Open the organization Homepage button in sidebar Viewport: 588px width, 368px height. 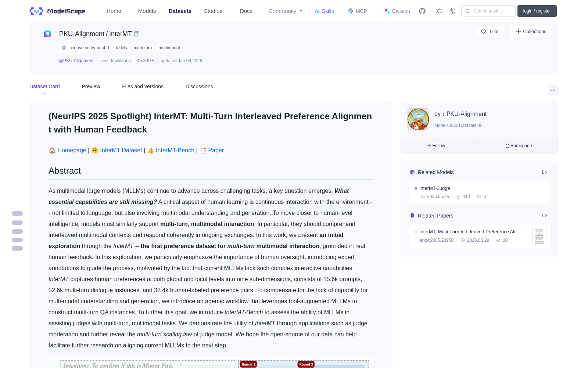[519, 146]
